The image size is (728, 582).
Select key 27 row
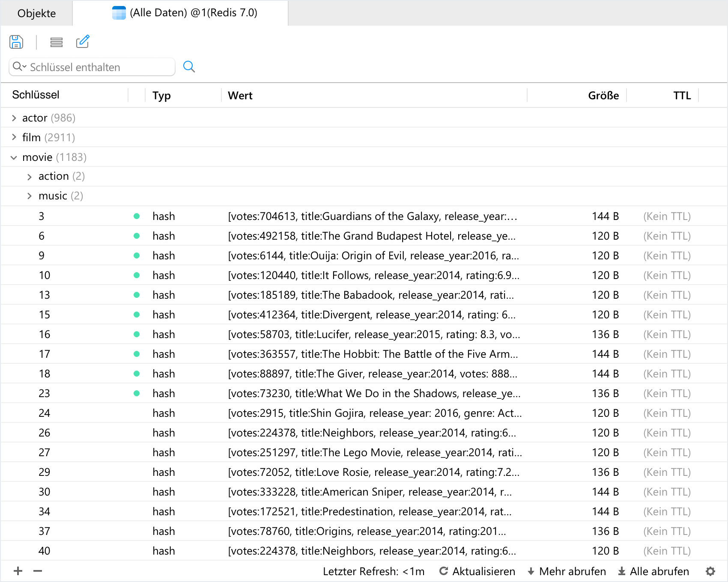tap(364, 452)
